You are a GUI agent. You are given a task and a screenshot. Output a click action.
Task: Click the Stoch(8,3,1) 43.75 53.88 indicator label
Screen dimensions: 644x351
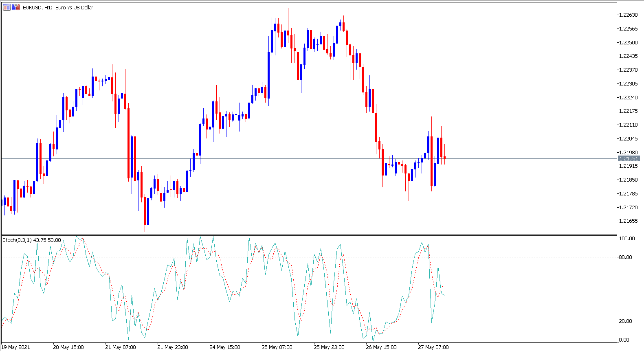pos(32,240)
